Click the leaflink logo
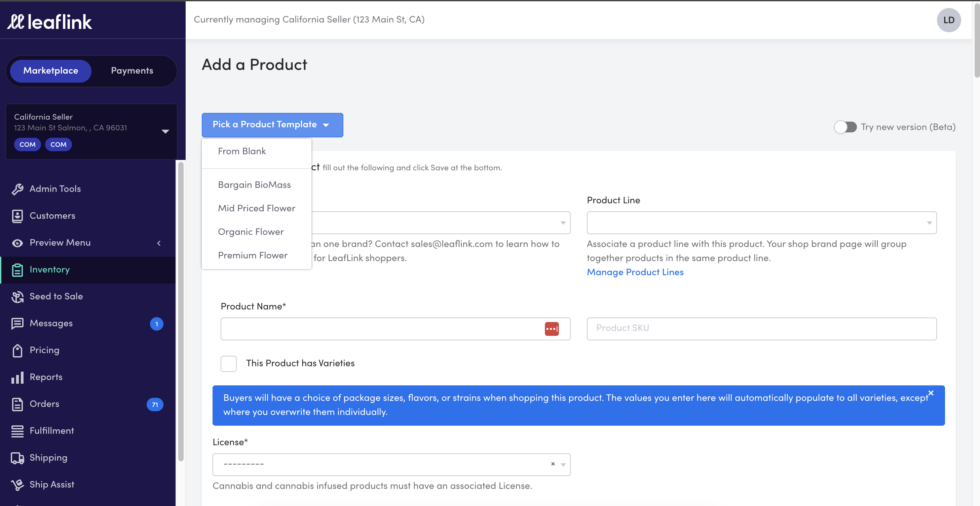Screen dimensions: 980x506 49,22
